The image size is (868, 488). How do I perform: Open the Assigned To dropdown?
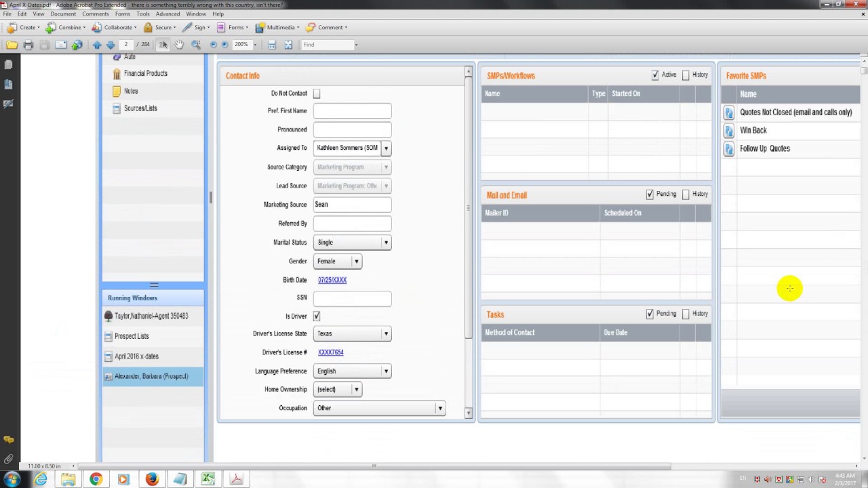click(386, 148)
